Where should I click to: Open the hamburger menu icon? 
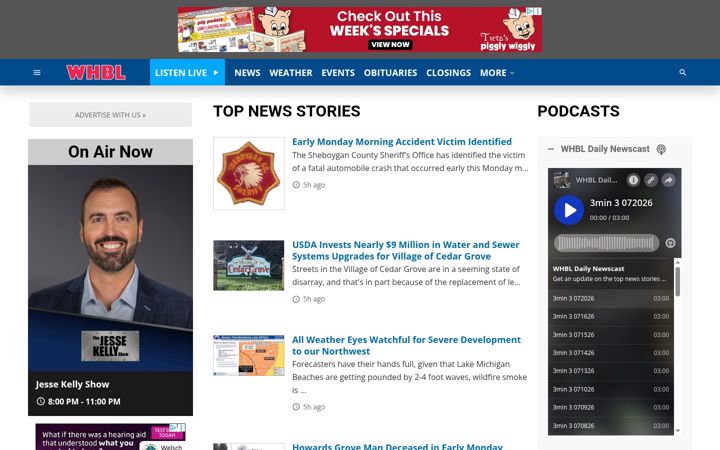[x=37, y=73]
